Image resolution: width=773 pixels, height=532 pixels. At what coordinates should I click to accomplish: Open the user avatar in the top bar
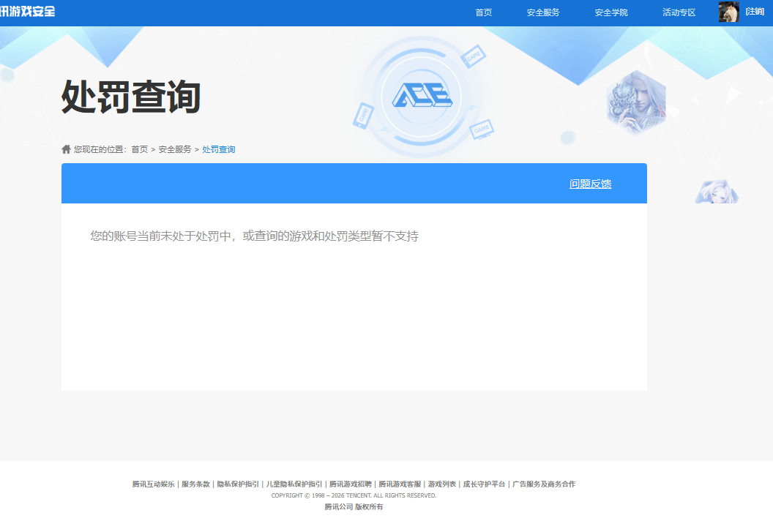pyautogui.click(x=728, y=11)
